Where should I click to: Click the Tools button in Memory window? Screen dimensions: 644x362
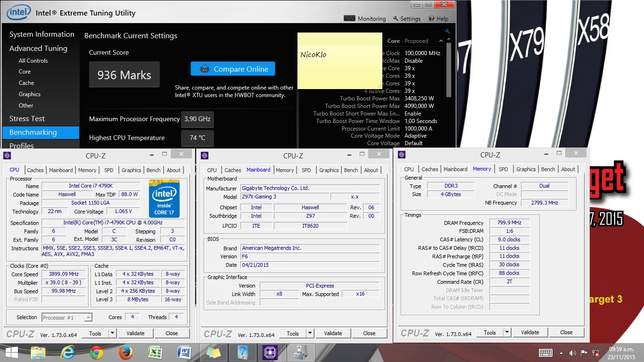click(x=490, y=332)
